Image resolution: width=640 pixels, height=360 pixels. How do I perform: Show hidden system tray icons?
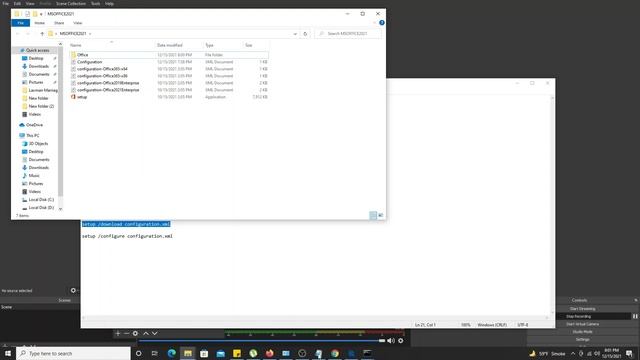click(573, 353)
